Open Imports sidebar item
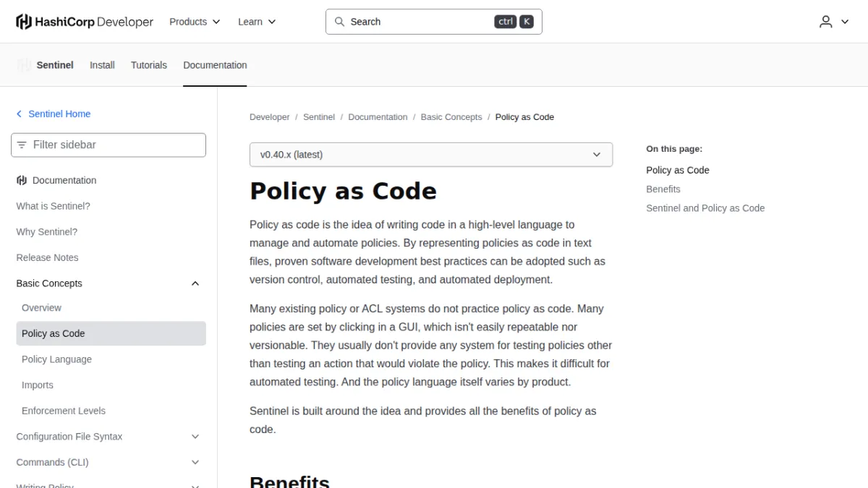The image size is (868, 488). (x=38, y=385)
